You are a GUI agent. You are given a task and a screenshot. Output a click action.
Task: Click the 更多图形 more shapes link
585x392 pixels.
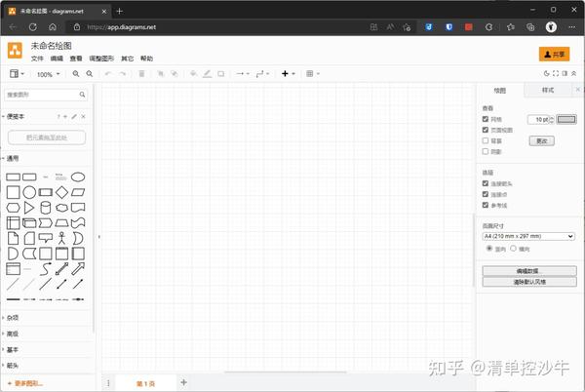tap(25, 383)
